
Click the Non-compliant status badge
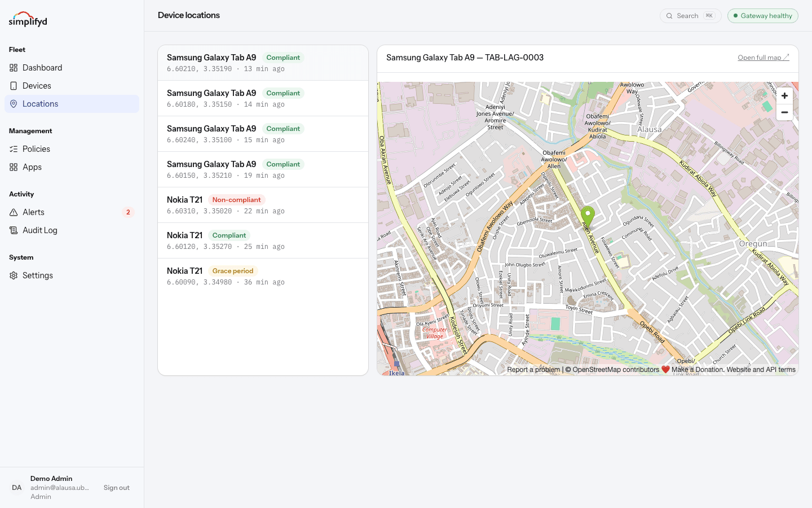[236, 200]
